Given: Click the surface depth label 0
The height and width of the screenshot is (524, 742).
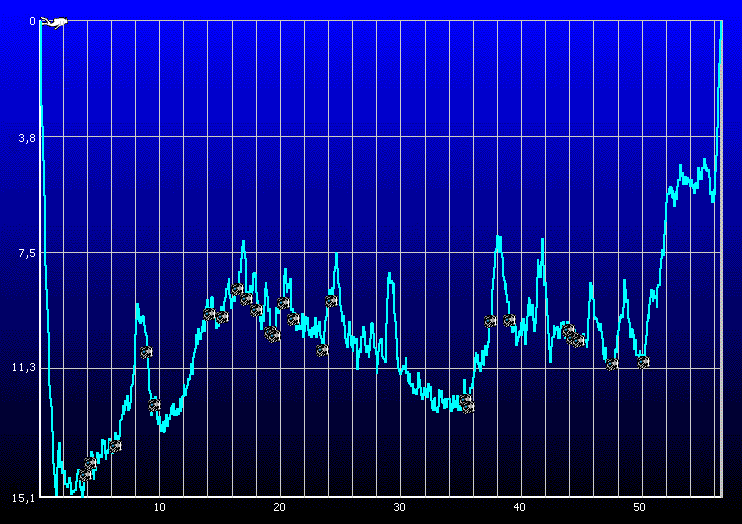Looking at the screenshot, I should (x=32, y=21).
